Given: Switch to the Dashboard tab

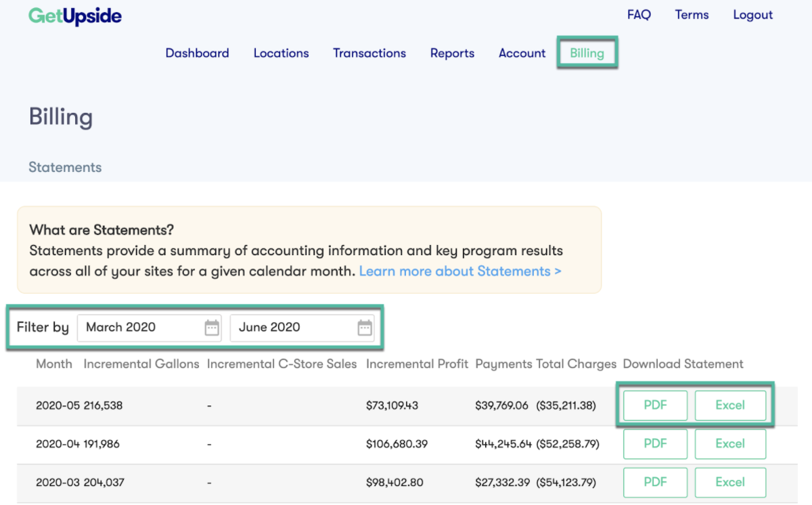Looking at the screenshot, I should [197, 53].
